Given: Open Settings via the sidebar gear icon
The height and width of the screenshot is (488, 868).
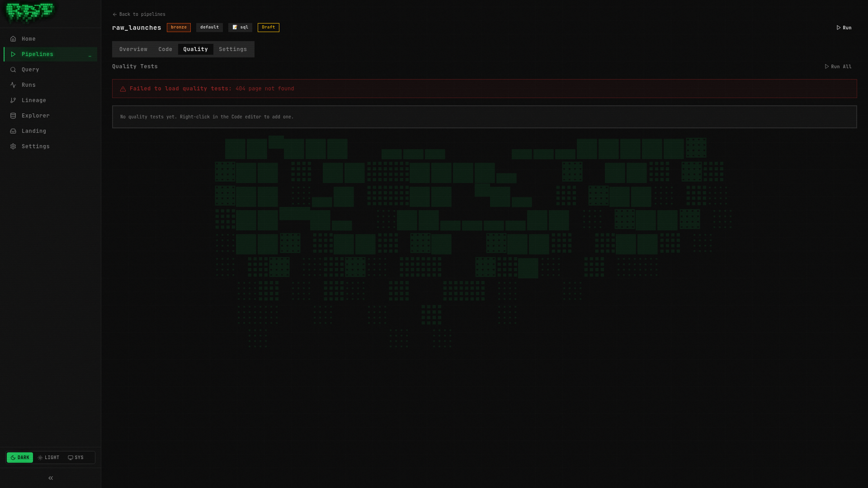Looking at the screenshot, I should (x=13, y=146).
